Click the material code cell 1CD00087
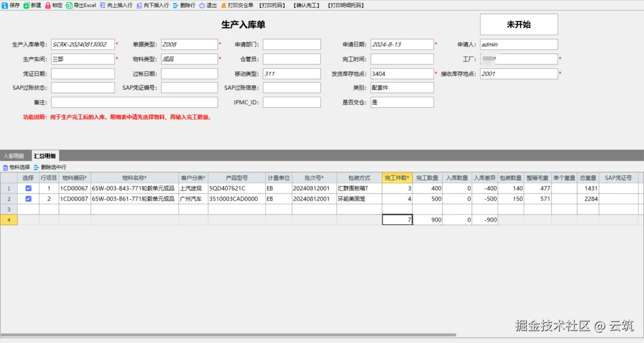 pyautogui.click(x=74, y=199)
